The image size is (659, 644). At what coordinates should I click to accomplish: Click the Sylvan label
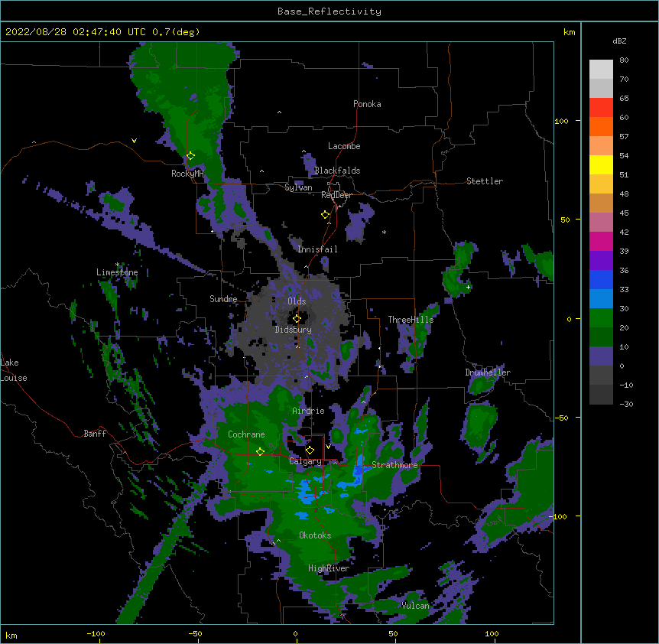298,187
